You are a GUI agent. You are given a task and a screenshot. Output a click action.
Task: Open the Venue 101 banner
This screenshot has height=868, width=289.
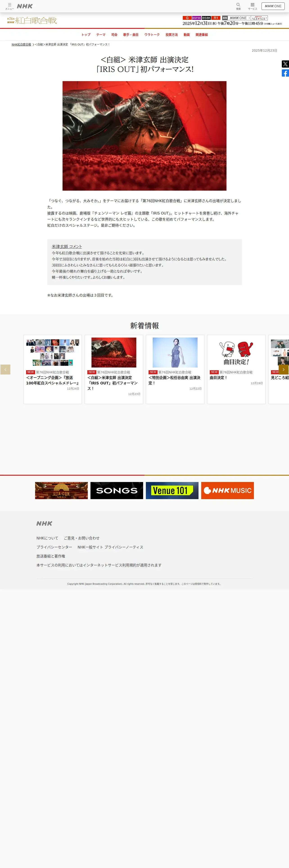coord(172,491)
